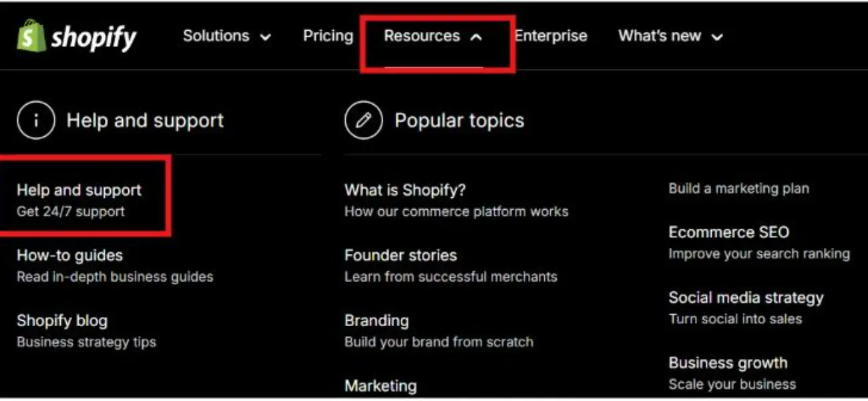This screenshot has height=401, width=868.
Task: Open Help and support 24/7 link
Action: [x=79, y=200]
